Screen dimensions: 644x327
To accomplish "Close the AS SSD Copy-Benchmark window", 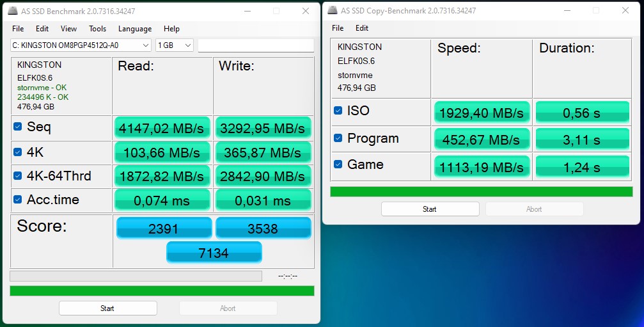I will 625,11.
